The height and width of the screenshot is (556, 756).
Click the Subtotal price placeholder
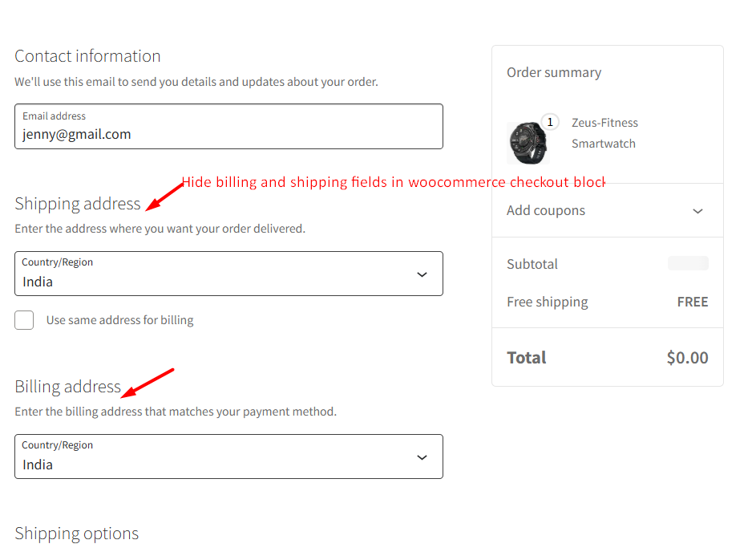[688, 263]
